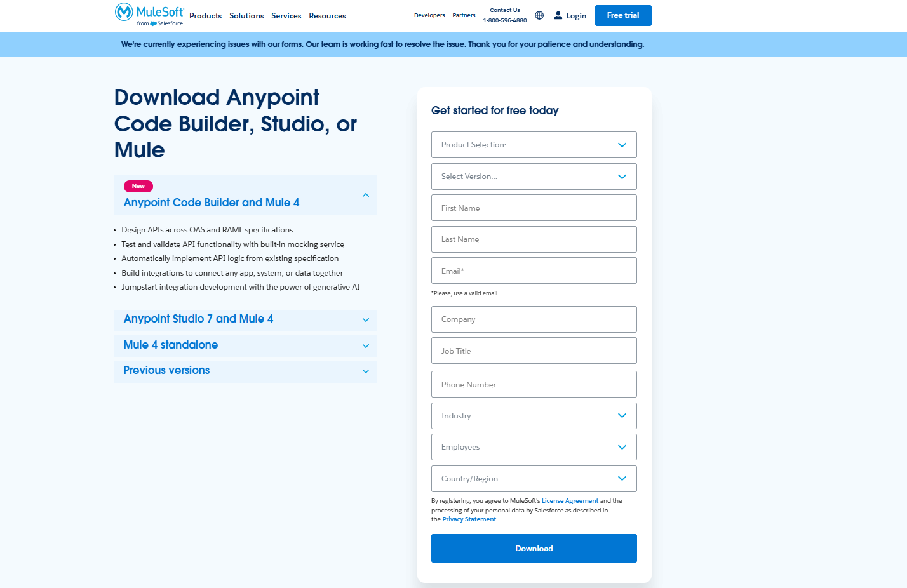Screen dimensions: 907x588
Task: Click the Free trial button
Action: click(x=622, y=15)
